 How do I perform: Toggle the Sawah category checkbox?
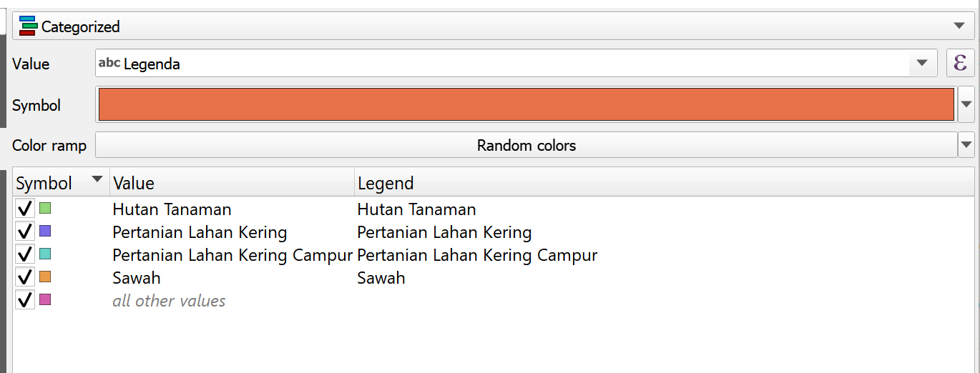tap(25, 277)
